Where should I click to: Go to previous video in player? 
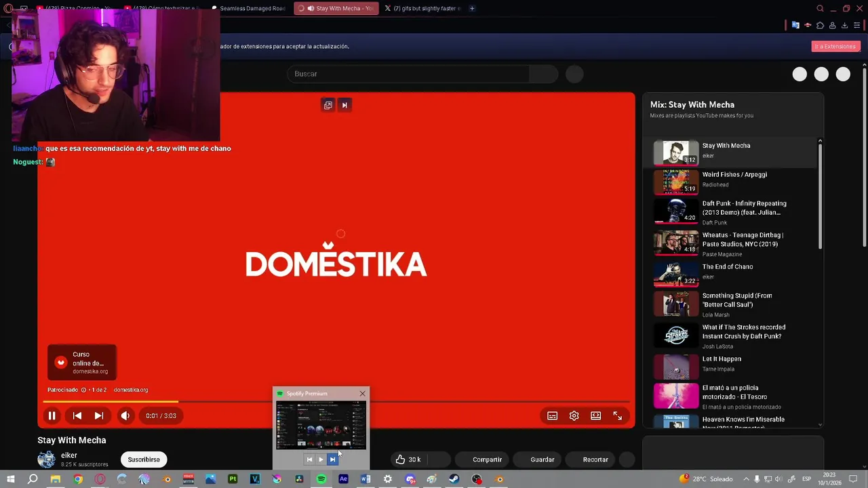[x=77, y=415]
